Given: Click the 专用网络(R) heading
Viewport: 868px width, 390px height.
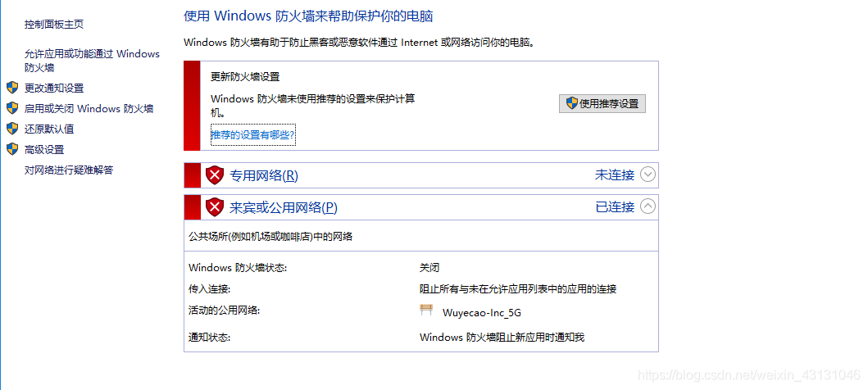Looking at the screenshot, I should 263,176.
